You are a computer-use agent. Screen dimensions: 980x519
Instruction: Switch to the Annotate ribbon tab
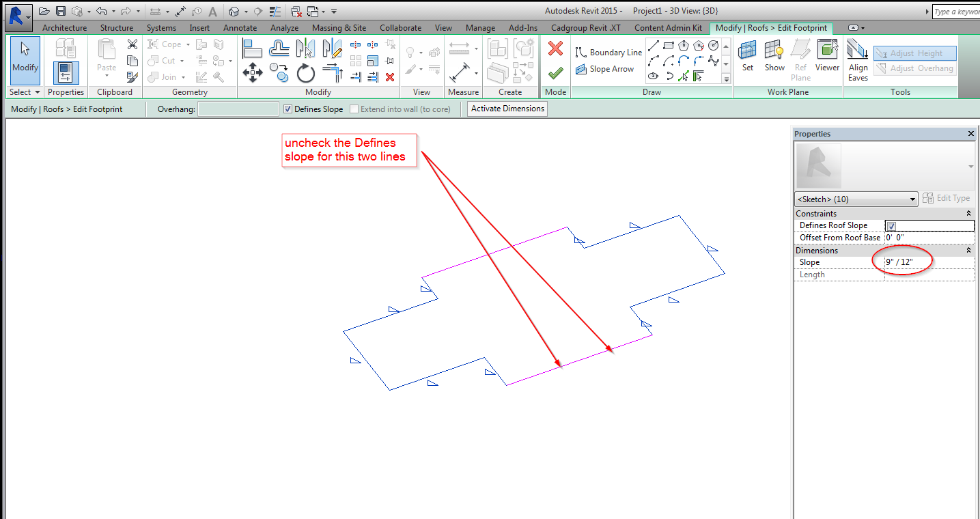(x=240, y=28)
